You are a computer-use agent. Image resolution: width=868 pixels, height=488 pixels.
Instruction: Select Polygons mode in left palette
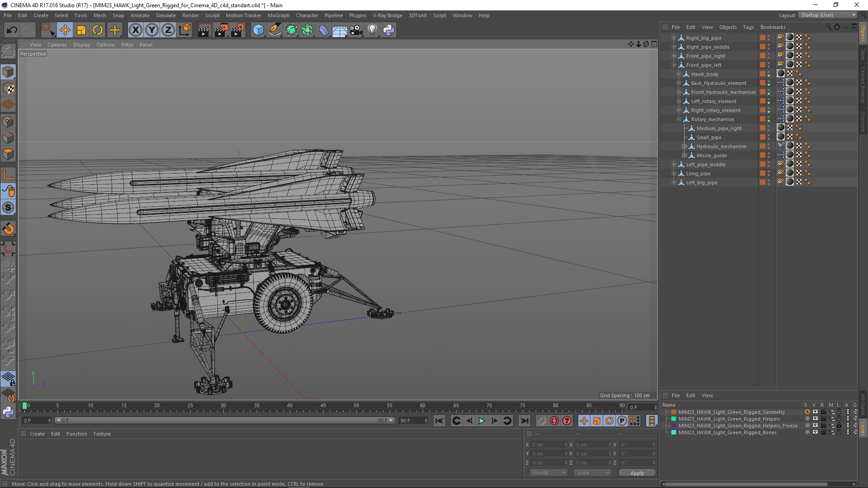coord(8,154)
